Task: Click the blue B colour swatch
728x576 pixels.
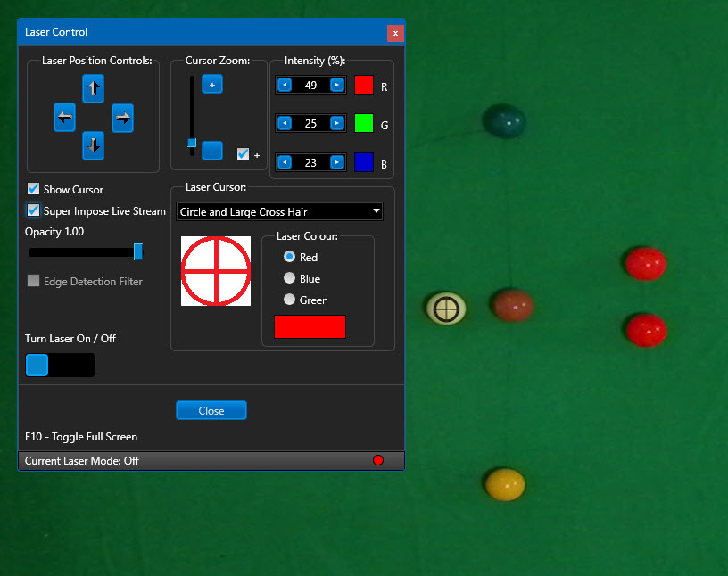Action: pos(363,162)
